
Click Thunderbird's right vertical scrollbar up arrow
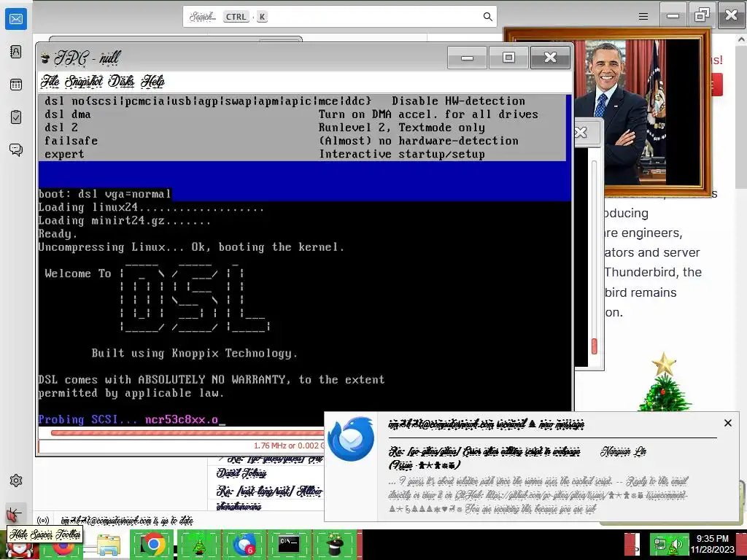741,39
